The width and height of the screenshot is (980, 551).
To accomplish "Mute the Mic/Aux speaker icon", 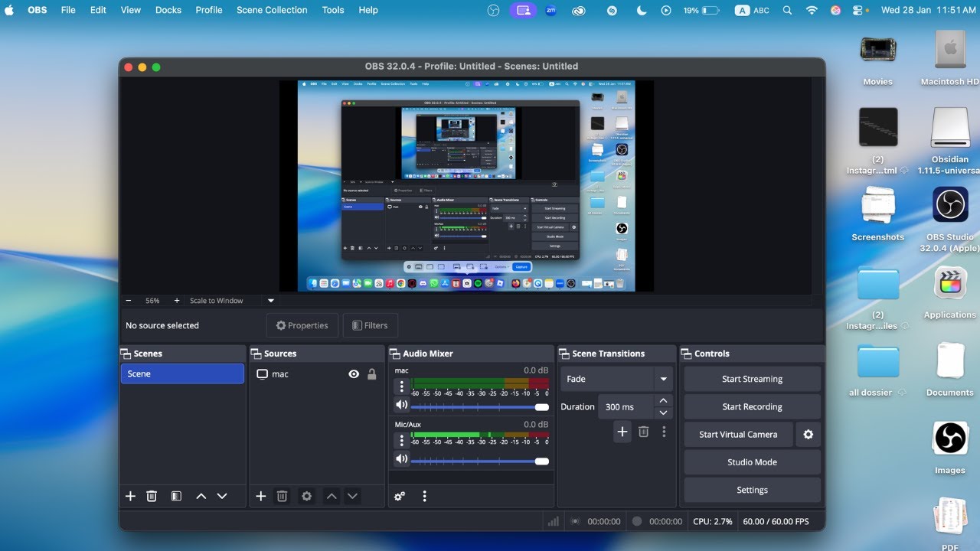I will coord(401,459).
